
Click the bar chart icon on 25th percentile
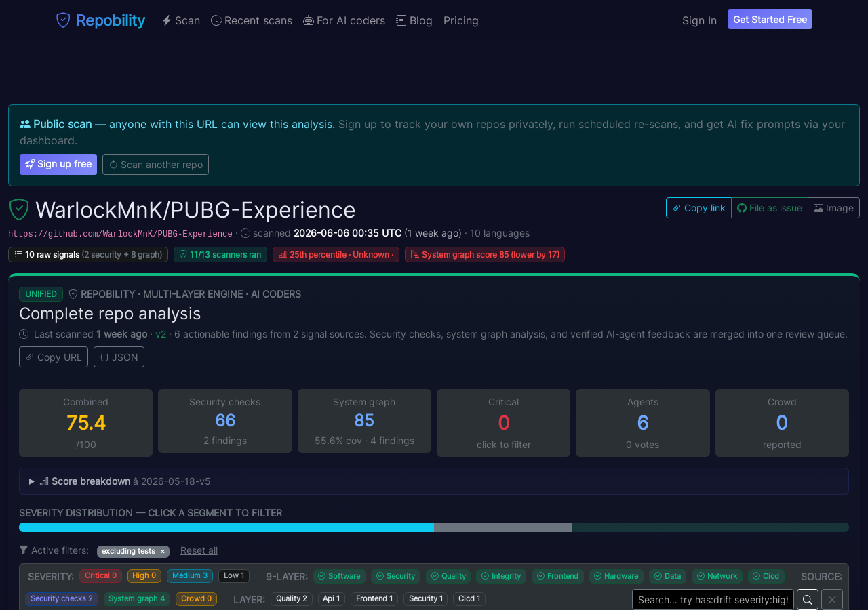283,254
